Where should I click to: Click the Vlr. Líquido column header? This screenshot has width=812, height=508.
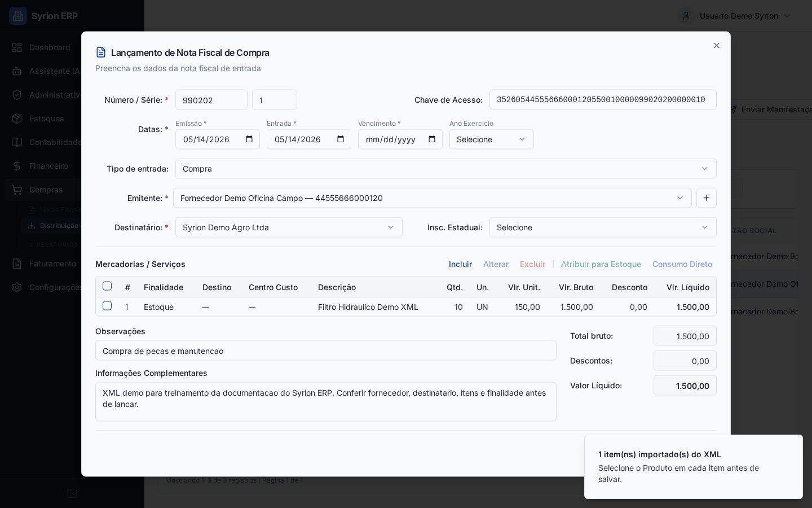tap(688, 287)
